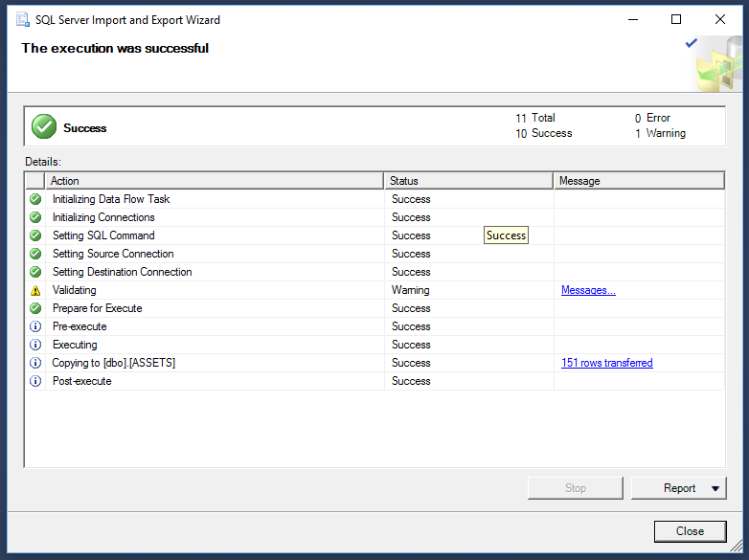Click the window resize grip corner
Image resolution: width=749 pixels, height=560 pixels.
pyautogui.click(x=737, y=546)
